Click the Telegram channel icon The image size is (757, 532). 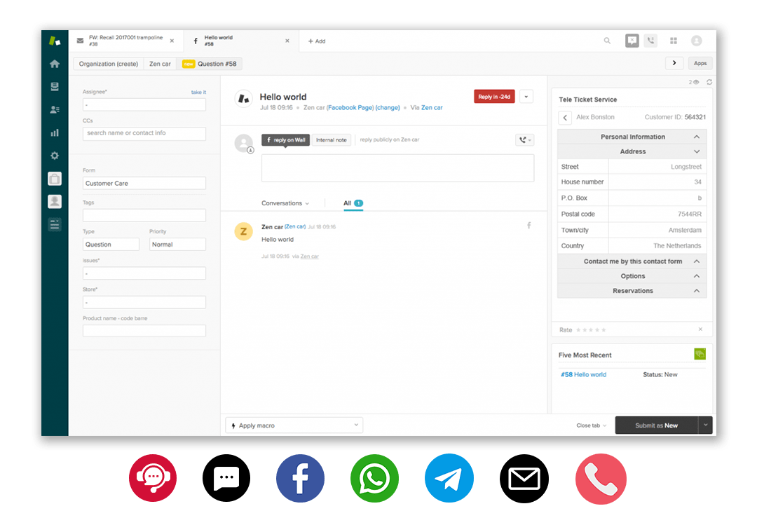click(449, 478)
